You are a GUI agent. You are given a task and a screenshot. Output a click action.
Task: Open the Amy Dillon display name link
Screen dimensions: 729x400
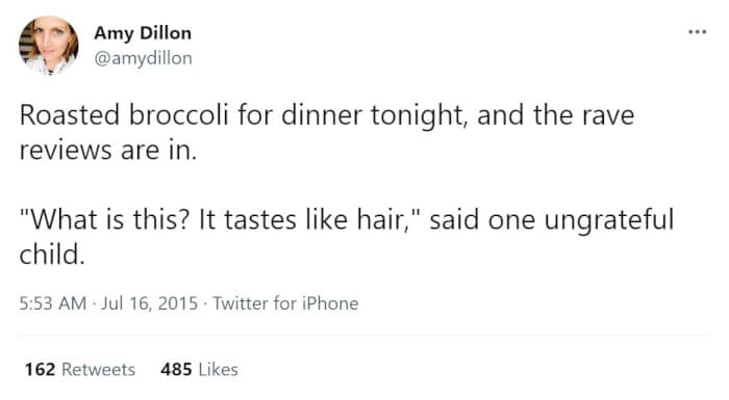click(x=143, y=33)
